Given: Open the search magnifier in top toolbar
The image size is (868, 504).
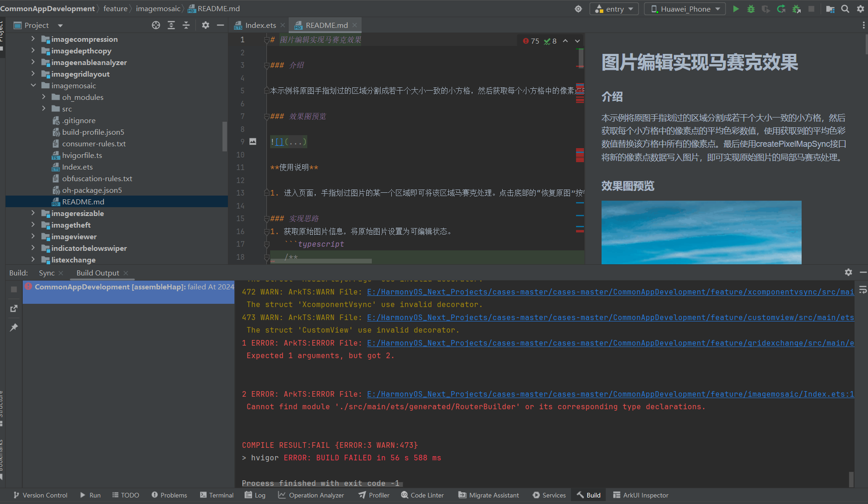Looking at the screenshot, I should [845, 9].
